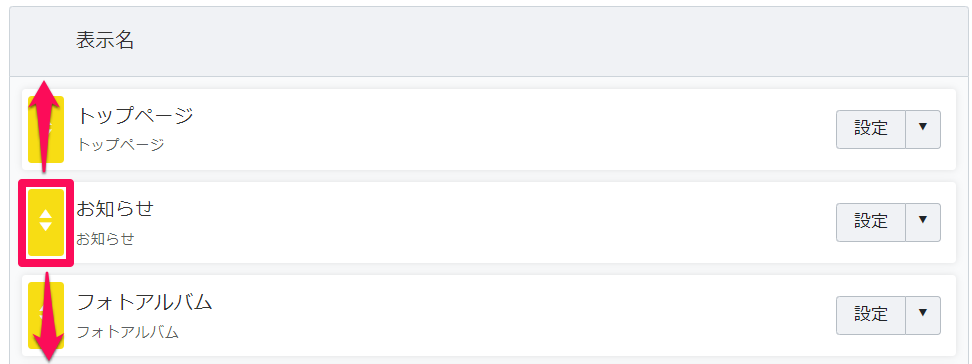Viewport: 972px width, 364px height.
Task: Click empty white space in フォトアルバム row
Action: click(496, 316)
